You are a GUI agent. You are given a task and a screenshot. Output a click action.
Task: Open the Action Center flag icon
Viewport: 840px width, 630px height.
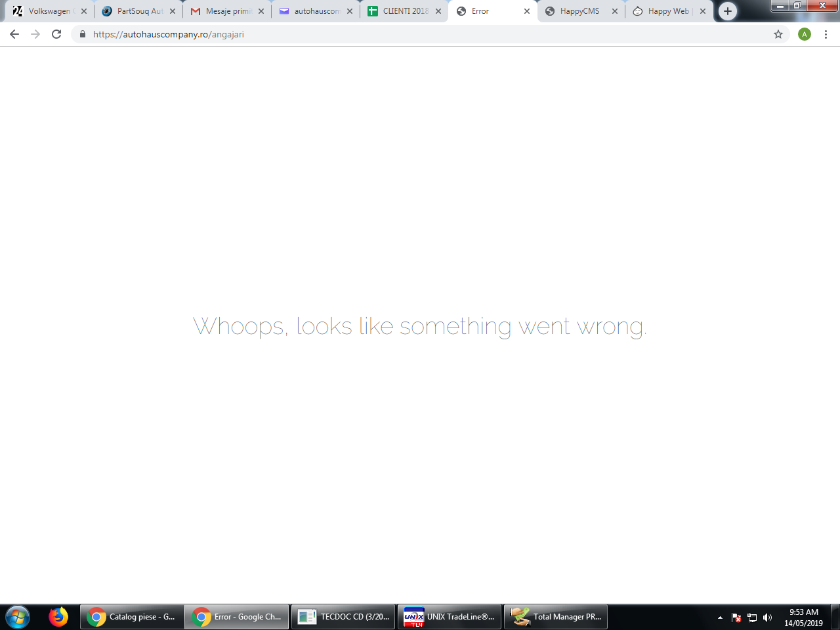coord(736,618)
